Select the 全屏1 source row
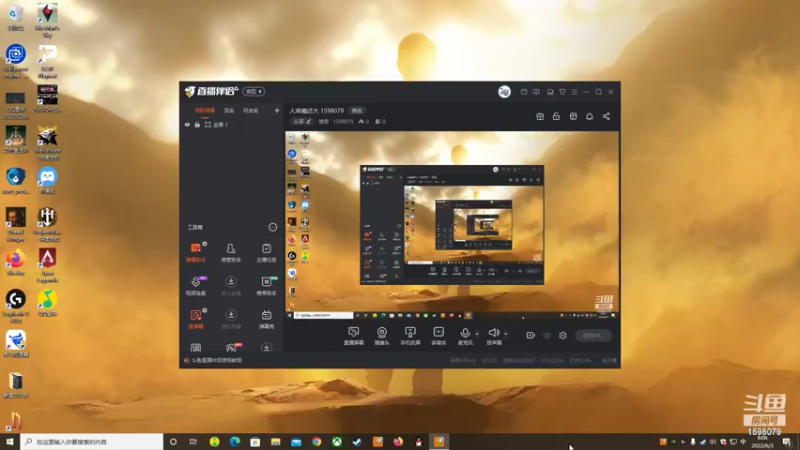Viewport: 800px width, 450px height. point(232,124)
